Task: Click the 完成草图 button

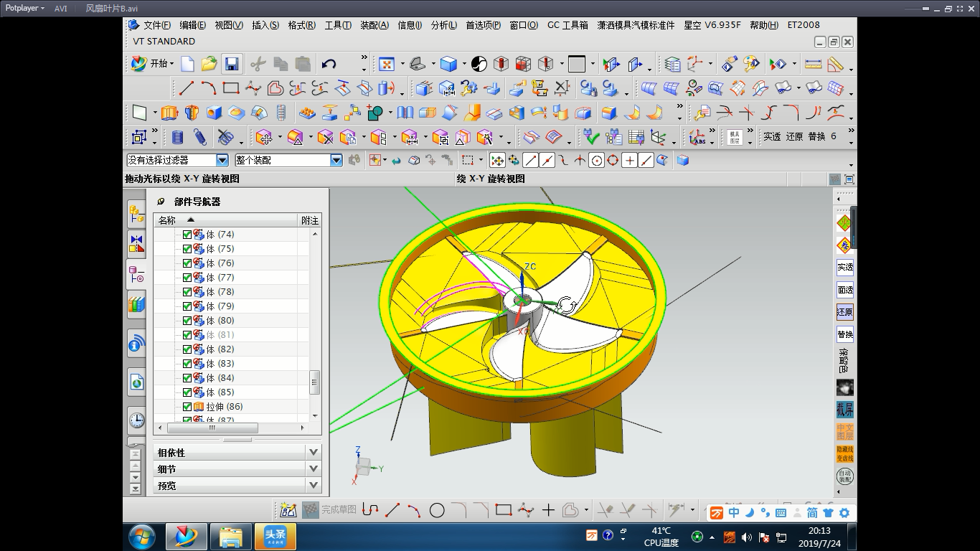Action: click(330, 510)
